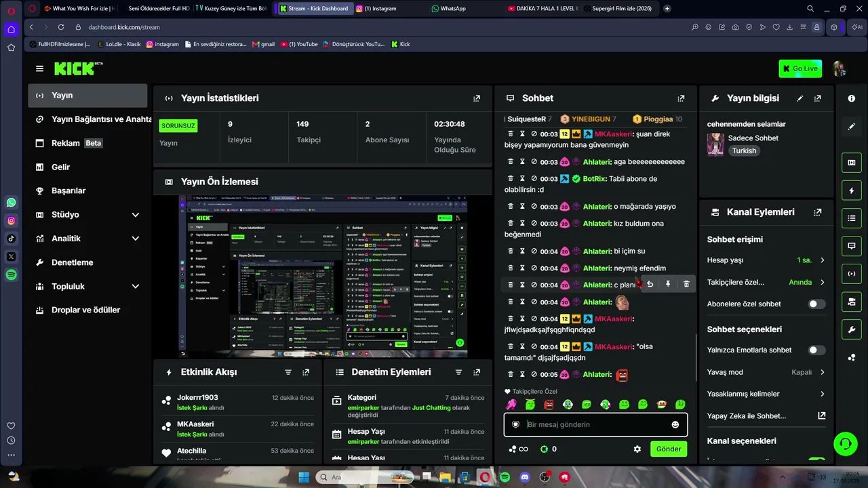The height and width of the screenshot is (488, 868).
Task: Click the Windows Start button
Action: (303, 477)
